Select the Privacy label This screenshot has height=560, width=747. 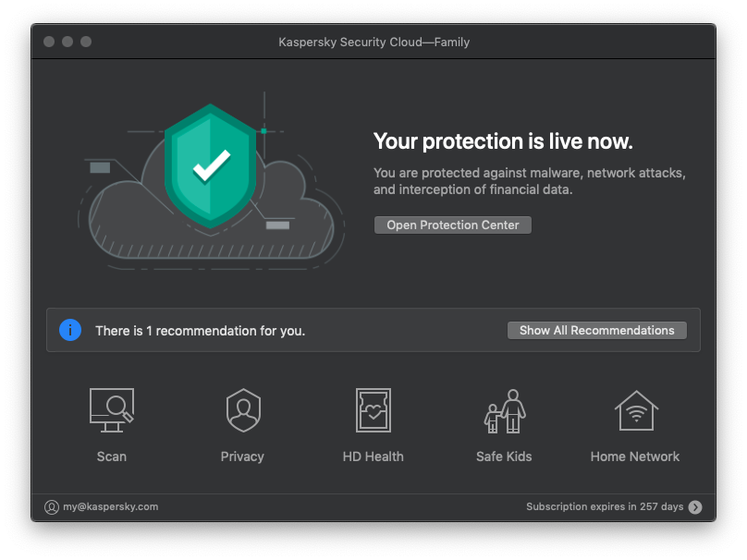click(242, 457)
